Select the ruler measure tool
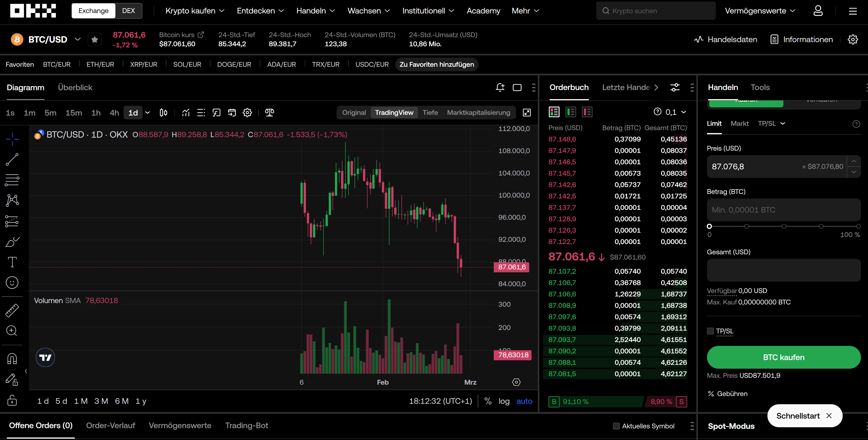 [12, 310]
